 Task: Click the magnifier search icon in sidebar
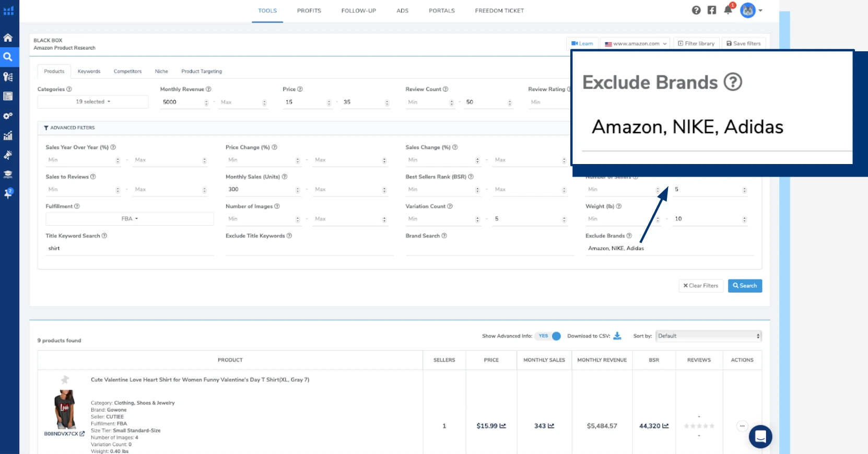pyautogui.click(x=8, y=57)
